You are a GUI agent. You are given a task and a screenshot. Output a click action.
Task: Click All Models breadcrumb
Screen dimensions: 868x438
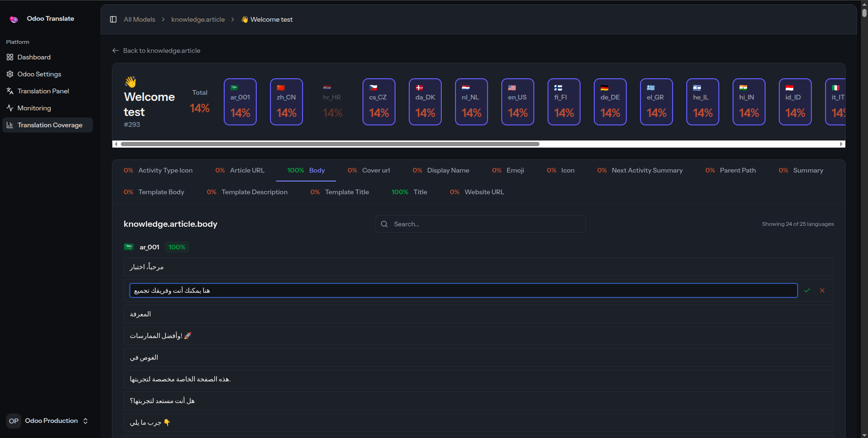click(x=139, y=19)
